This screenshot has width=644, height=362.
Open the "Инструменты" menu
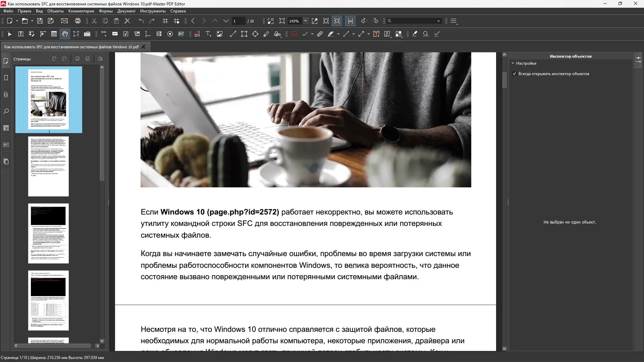[153, 11]
